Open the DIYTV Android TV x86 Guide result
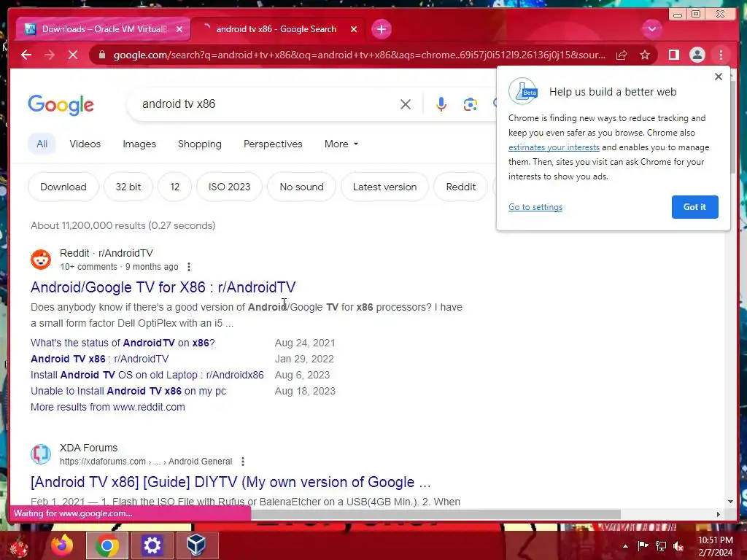 tap(231, 482)
